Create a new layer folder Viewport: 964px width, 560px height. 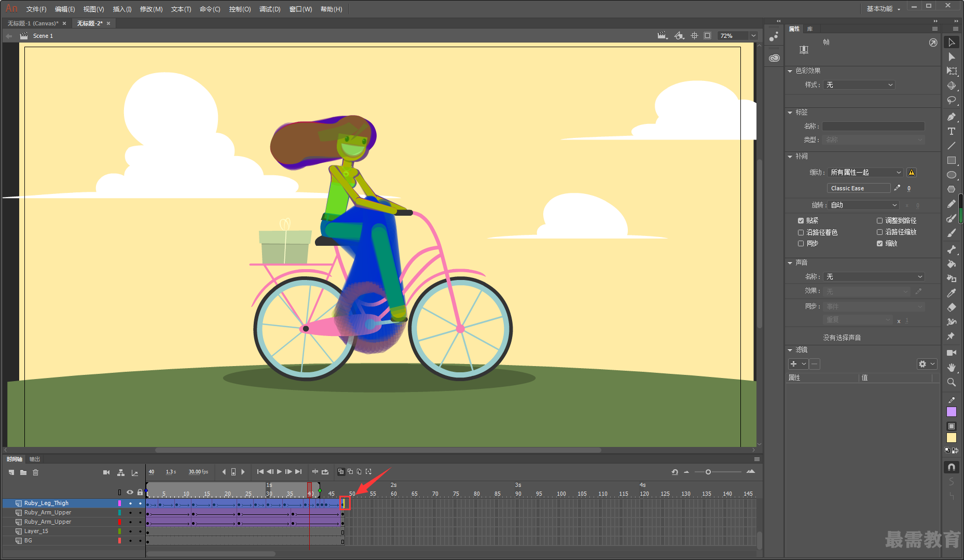[23, 472]
